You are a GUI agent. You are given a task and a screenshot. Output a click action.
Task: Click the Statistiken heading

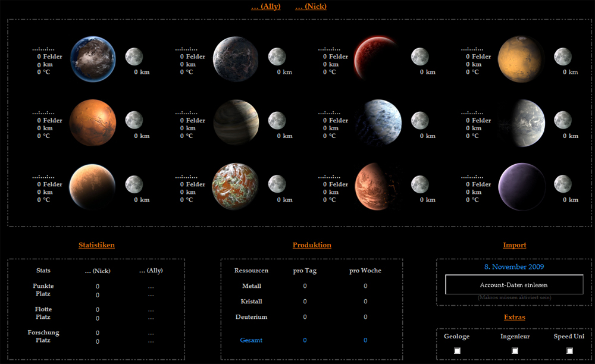pos(96,245)
